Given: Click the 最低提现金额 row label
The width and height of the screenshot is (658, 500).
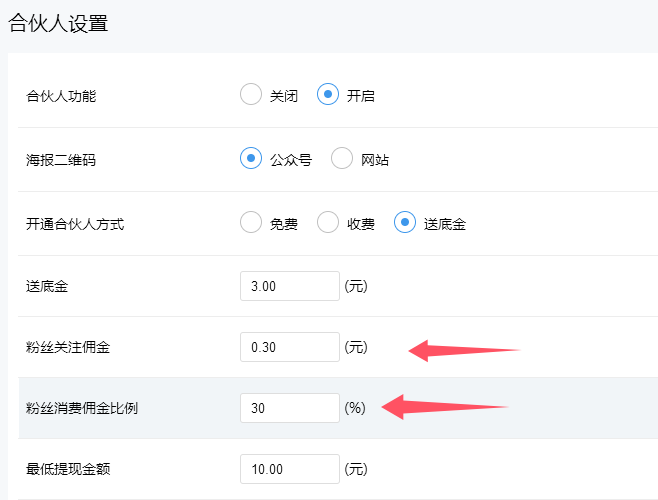Looking at the screenshot, I should pyautogui.click(x=68, y=469).
